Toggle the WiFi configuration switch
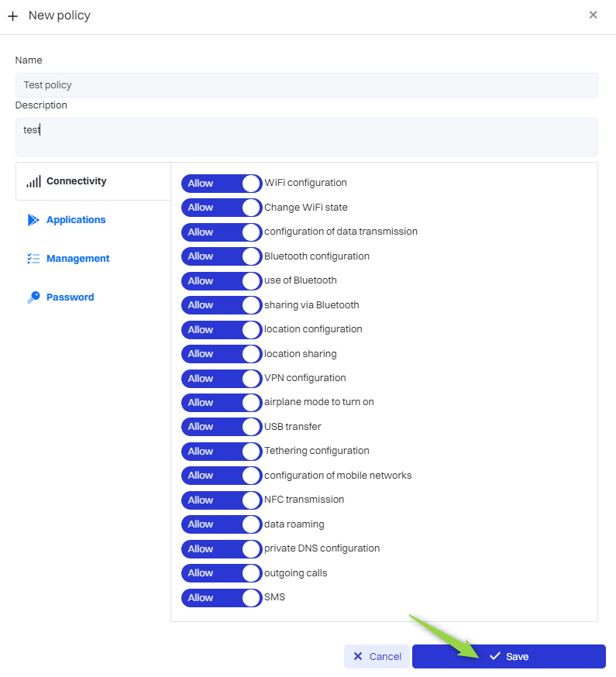Viewport: 616px width, 677px height. click(222, 184)
